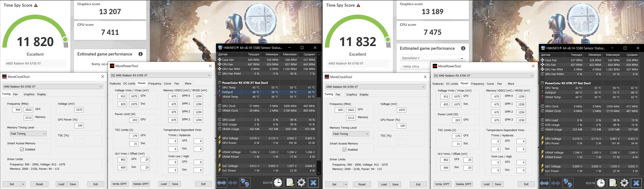Click Case Fan icon in left HWiNFO sensor list
Screen dimensions: 644x189
[220, 60]
